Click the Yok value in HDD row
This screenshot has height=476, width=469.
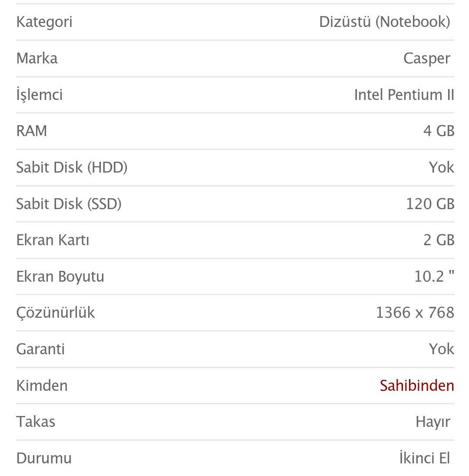[x=441, y=167]
